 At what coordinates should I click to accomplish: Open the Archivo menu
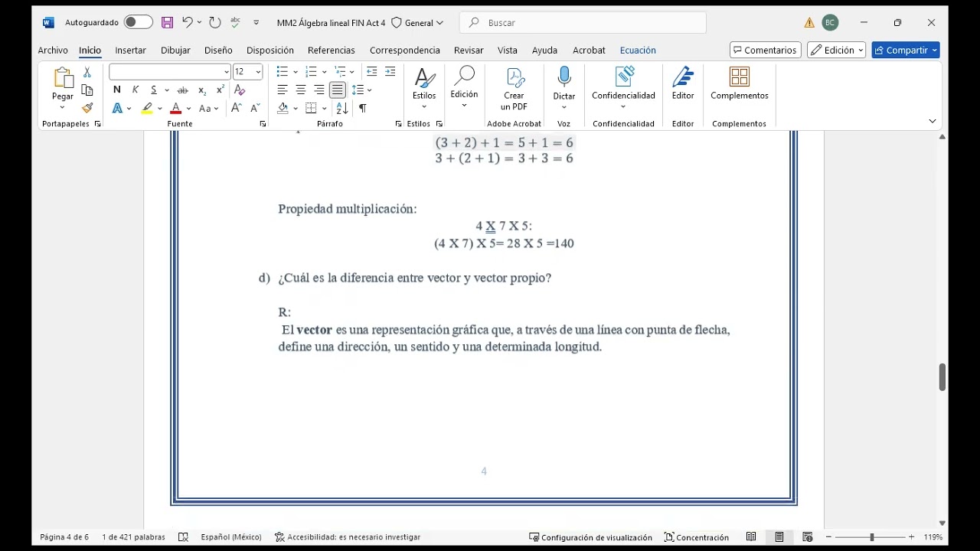coord(53,51)
